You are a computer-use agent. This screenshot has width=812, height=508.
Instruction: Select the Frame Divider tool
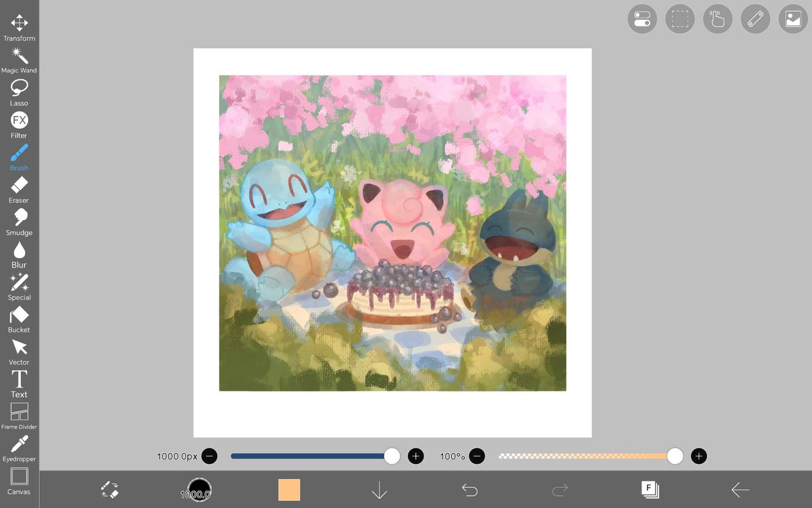tap(19, 417)
